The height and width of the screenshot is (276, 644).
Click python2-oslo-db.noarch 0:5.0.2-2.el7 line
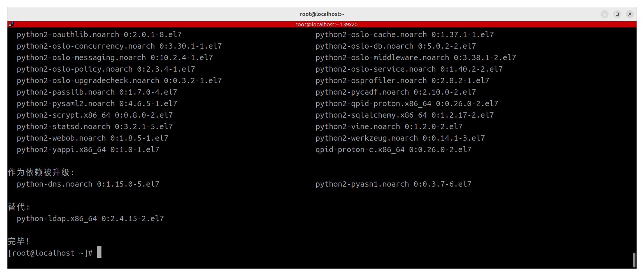pyautogui.click(x=396, y=46)
